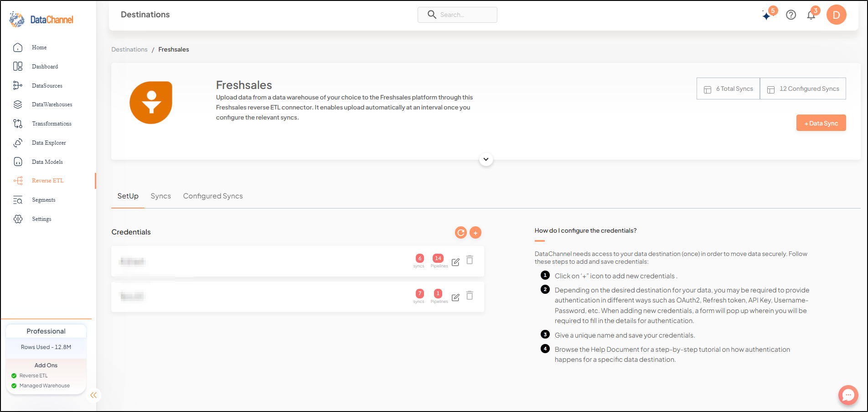This screenshot has height=412, width=868.
Task: Click the Professional plan label
Action: 46,331
